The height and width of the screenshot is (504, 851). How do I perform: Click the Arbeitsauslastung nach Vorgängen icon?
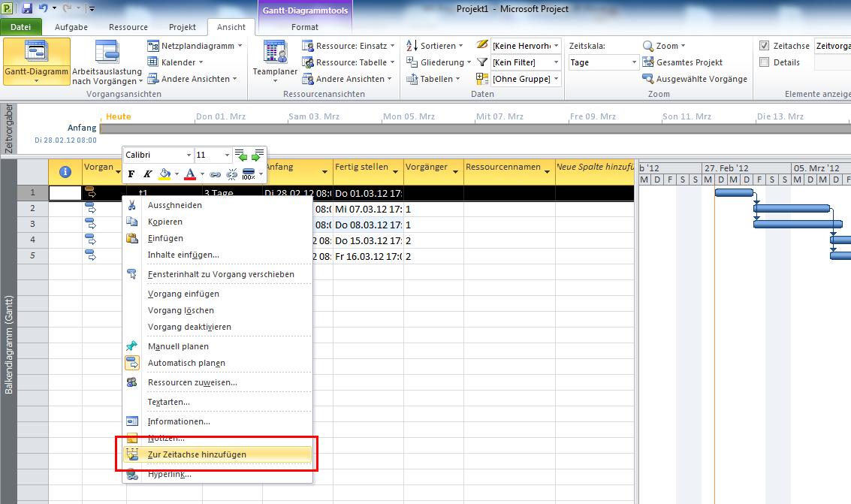pos(107,52)
